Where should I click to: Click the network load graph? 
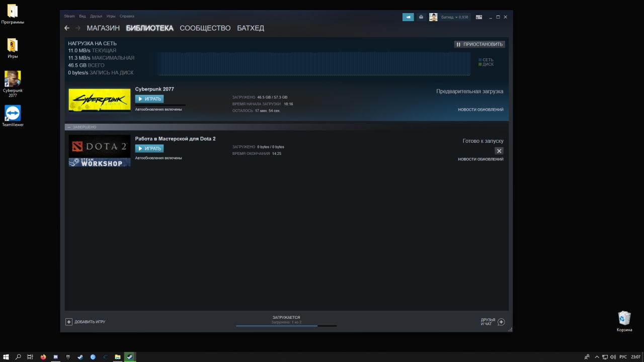coord(313,63)
